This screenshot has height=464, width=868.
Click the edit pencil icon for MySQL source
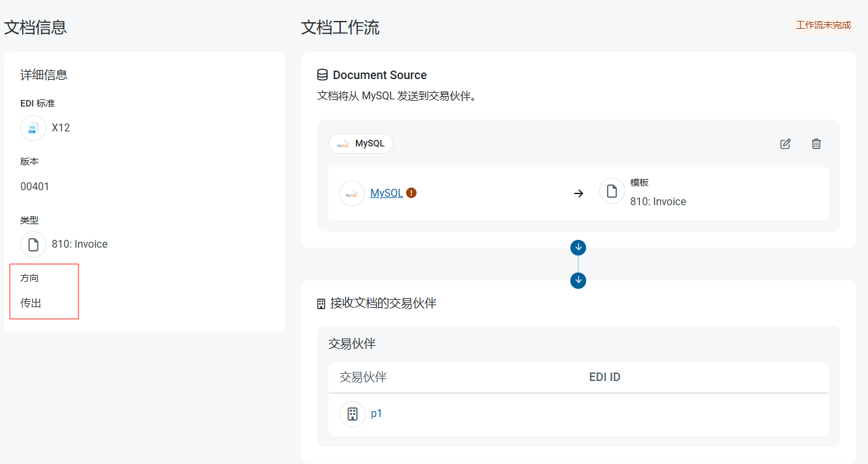786,144
